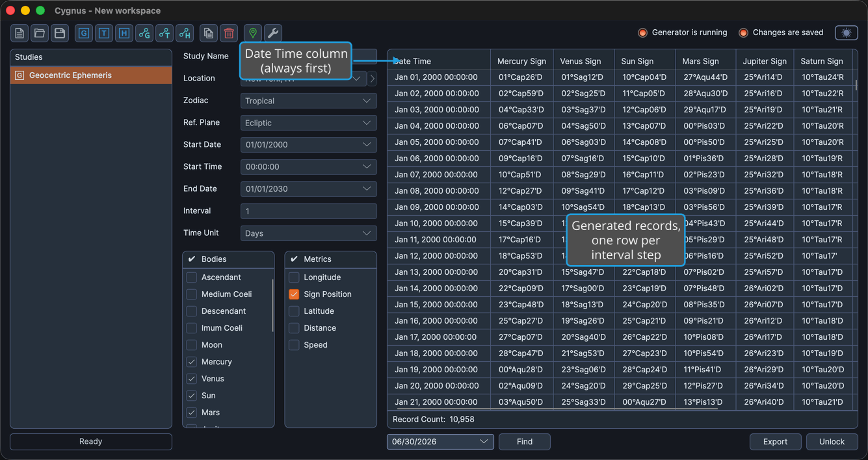This screenshot has height=460, width=868.
Task: Add study with the boxed G icon
Action: pos(84,33)
